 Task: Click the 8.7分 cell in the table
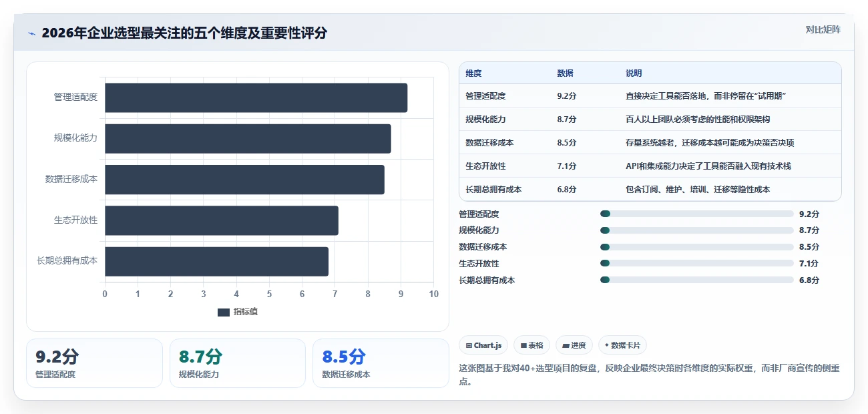566,120
